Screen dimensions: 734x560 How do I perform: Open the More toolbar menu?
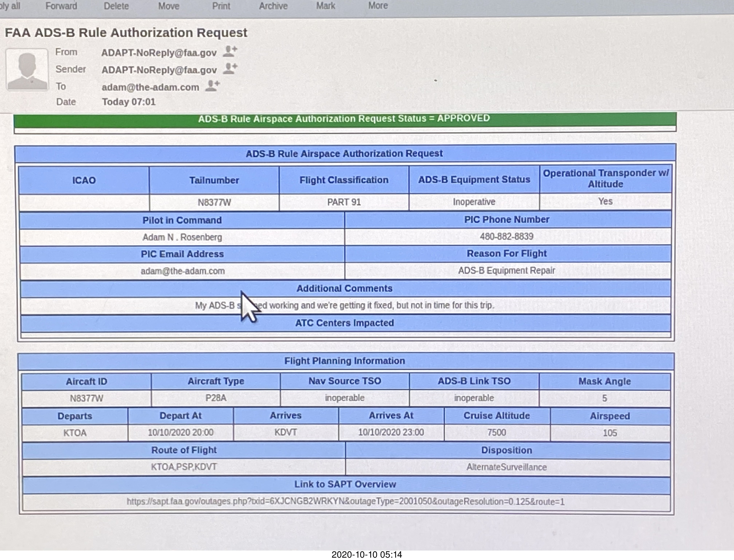(x=378, y=5)
